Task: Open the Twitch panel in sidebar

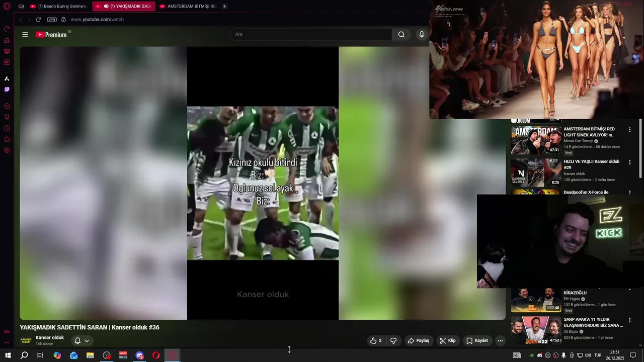Action: (7, 89)
